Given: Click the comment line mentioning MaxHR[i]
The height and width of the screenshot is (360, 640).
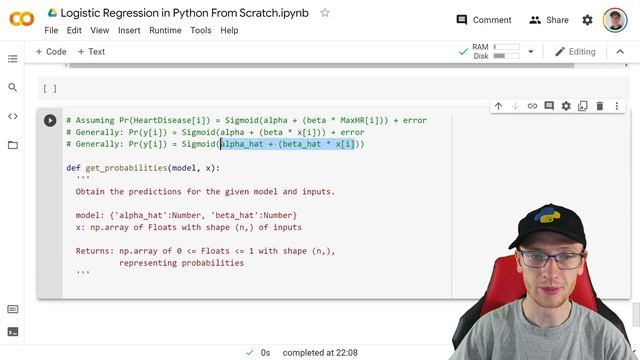Looking at the screenshot, I should point(247,120).
